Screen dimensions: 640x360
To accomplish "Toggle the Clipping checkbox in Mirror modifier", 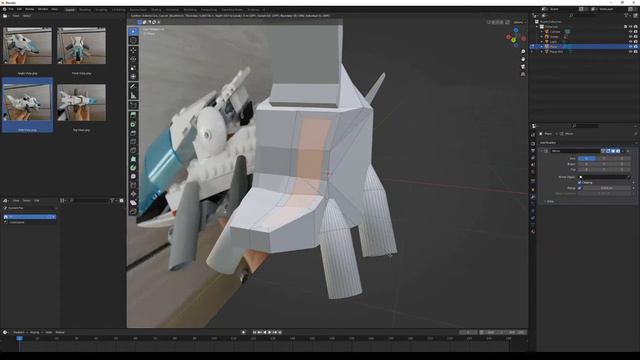I will [x=580, y=182].
